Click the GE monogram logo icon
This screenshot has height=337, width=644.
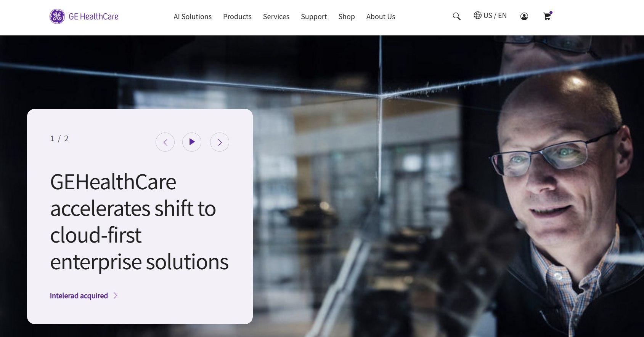57,16
